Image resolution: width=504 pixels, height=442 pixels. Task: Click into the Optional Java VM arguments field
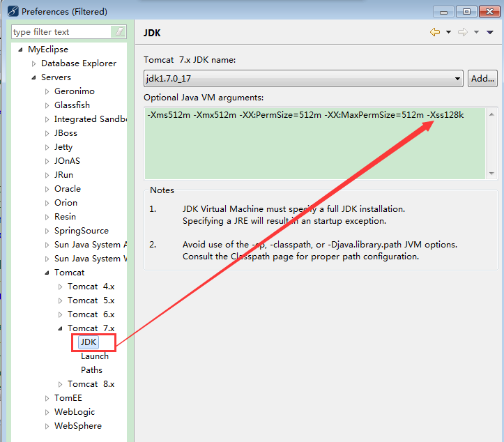tap(315, 144)
